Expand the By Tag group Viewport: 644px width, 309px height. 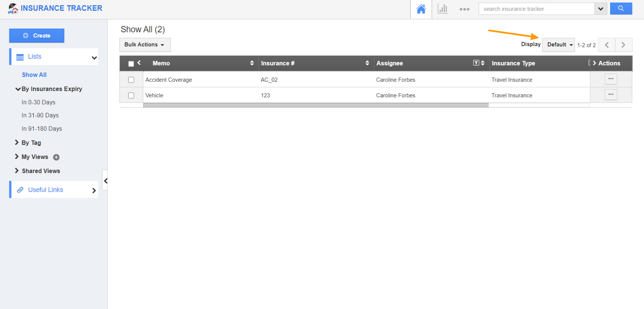click(17, 142)
